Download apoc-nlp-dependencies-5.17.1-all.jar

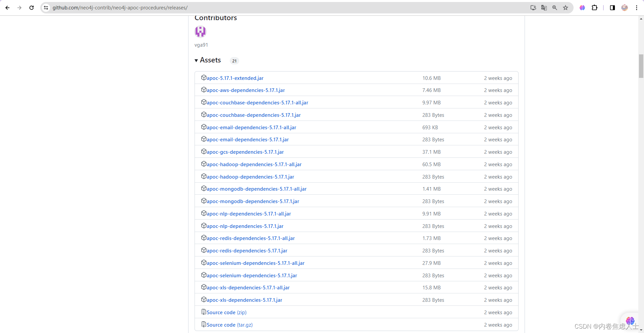(x=249, y=214)
